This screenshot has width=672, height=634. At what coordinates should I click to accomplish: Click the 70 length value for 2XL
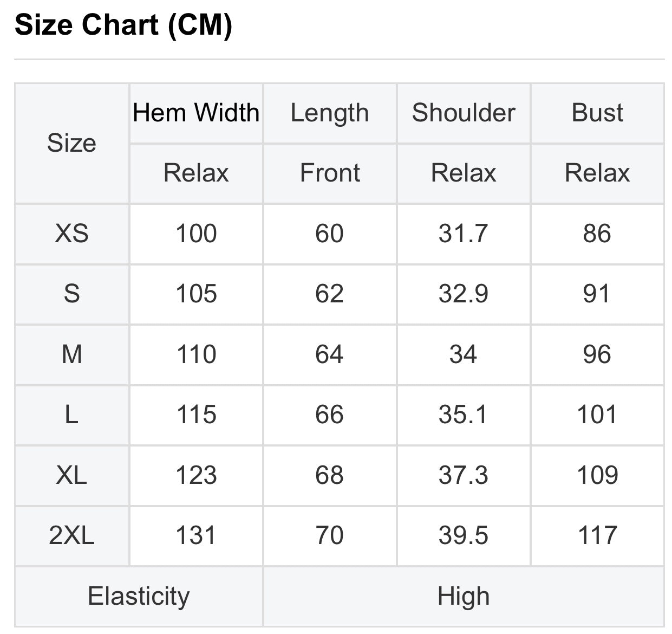click(x=330, y=535)
